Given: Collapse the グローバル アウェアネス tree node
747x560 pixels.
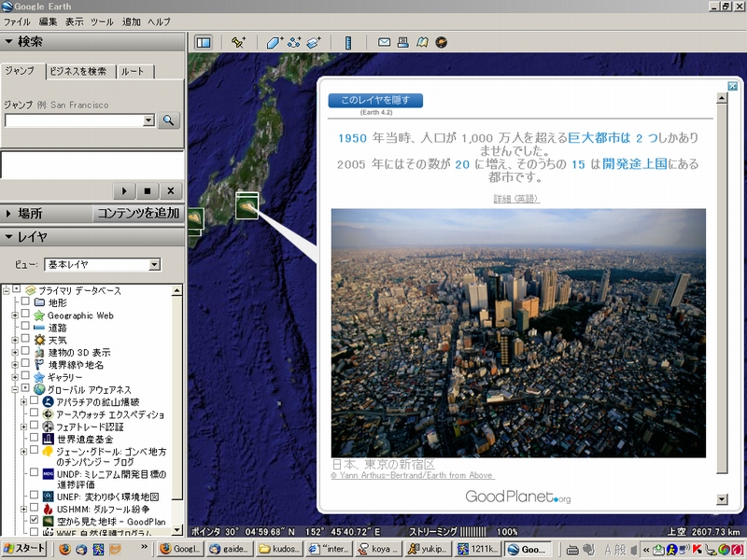Looking at the screenshot, I should (16, 388).
